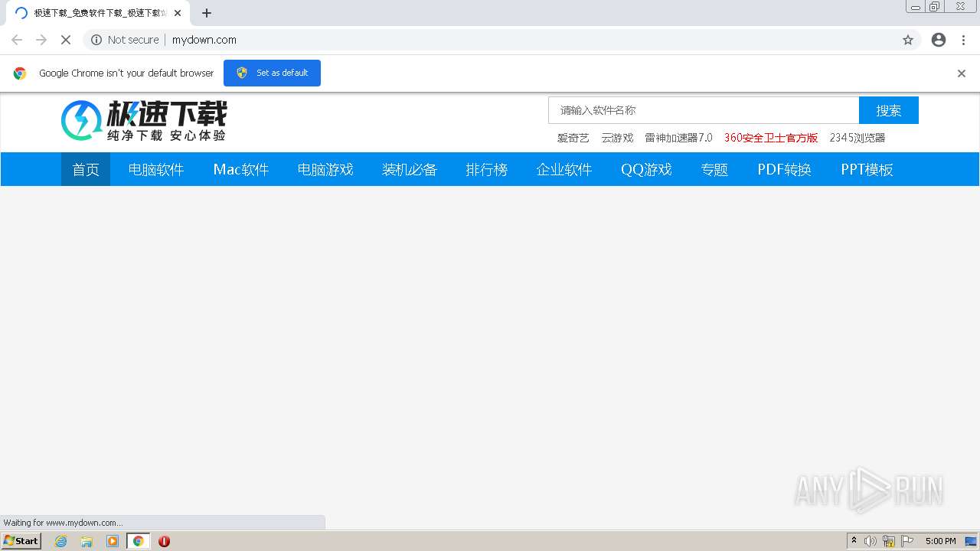Click the browser forward arrow

pos(41,40)
